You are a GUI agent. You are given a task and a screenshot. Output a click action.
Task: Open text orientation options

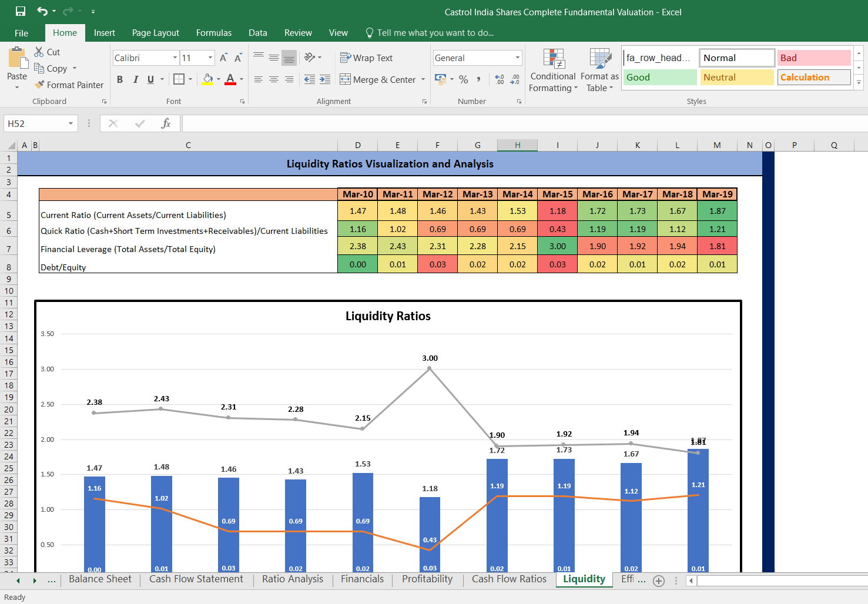tap(313, 57)
